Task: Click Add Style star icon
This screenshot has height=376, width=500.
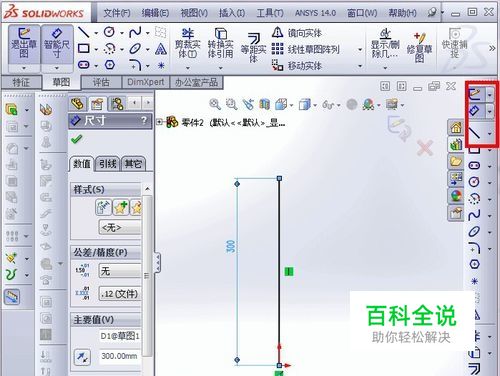Action: (x=121, y=208)
